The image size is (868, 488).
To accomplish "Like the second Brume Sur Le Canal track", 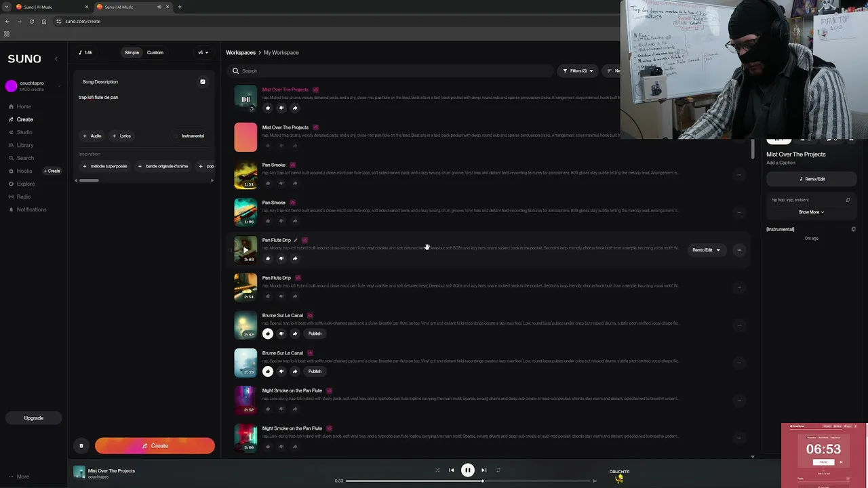I will click(268, 371).
